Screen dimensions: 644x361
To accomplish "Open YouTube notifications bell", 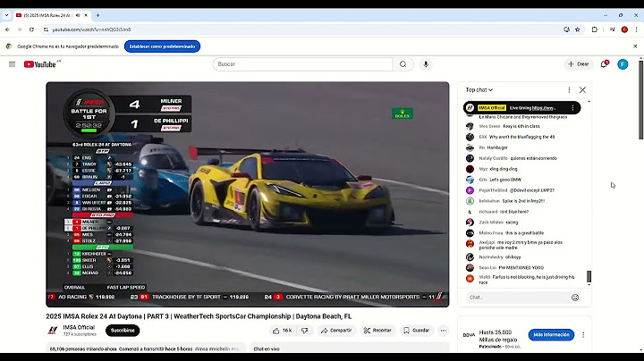I will coord(604,64).
